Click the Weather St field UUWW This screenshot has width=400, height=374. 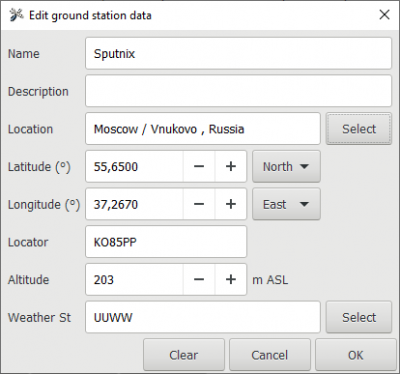point(203,317)
